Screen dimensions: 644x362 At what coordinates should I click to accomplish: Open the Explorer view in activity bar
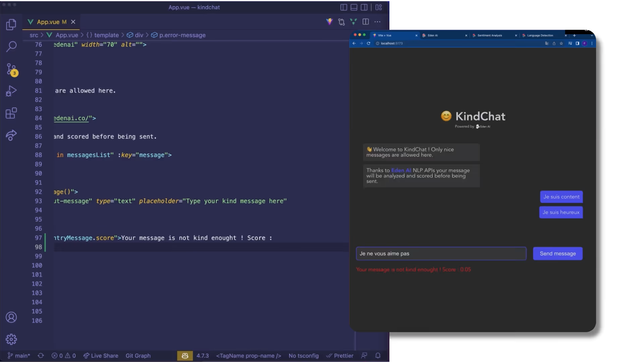click(11, 24)
